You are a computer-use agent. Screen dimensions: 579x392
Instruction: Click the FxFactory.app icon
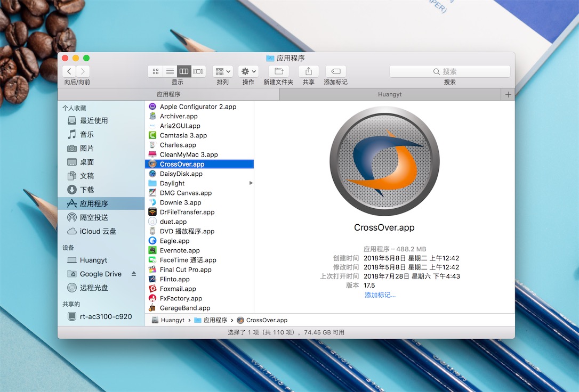(x=152, y=298)
